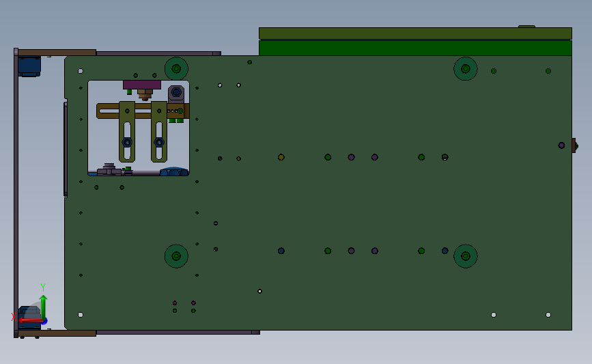
Task: Select the purple block inside the plate cutout
Action: click(x=142, y=85)
